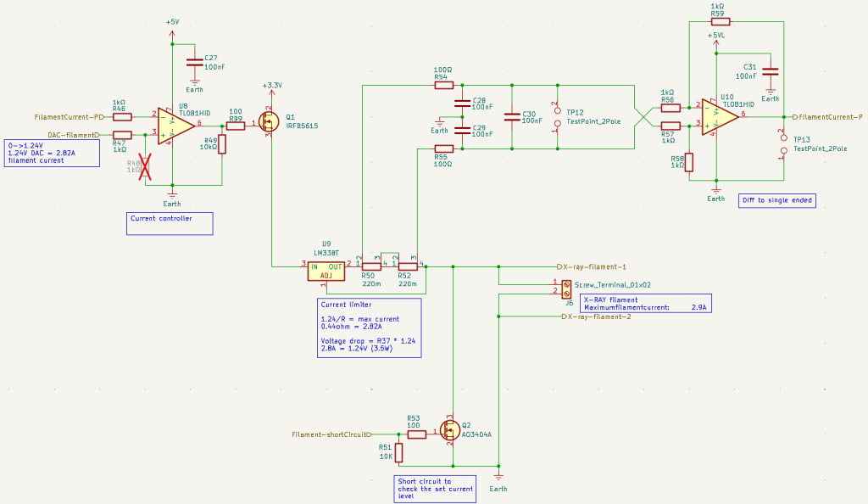The height and width of the screenshot is (504, 868).
Task: Select the C31 100nF capacitor
Action: tap(770, 70)
